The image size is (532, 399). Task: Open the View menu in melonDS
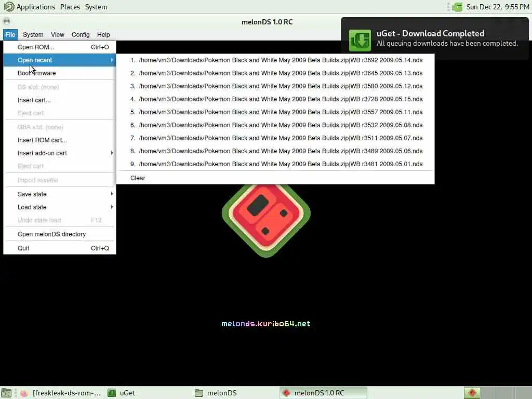click(x=57, y=35)
